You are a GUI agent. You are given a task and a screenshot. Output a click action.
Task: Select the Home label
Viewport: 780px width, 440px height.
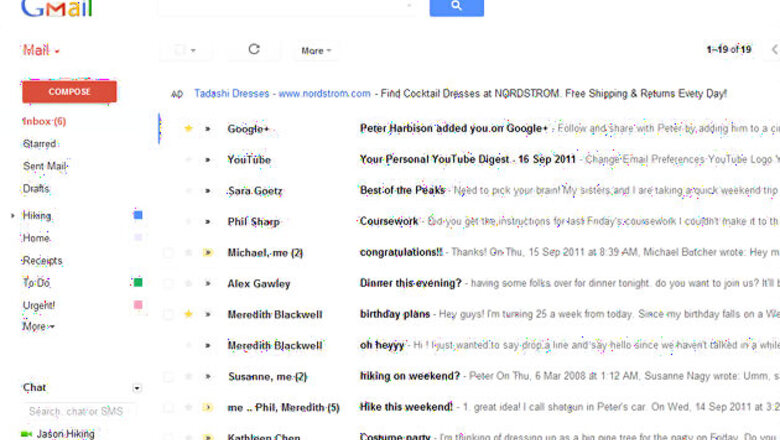pyautogui.click(x=36, y=238)
